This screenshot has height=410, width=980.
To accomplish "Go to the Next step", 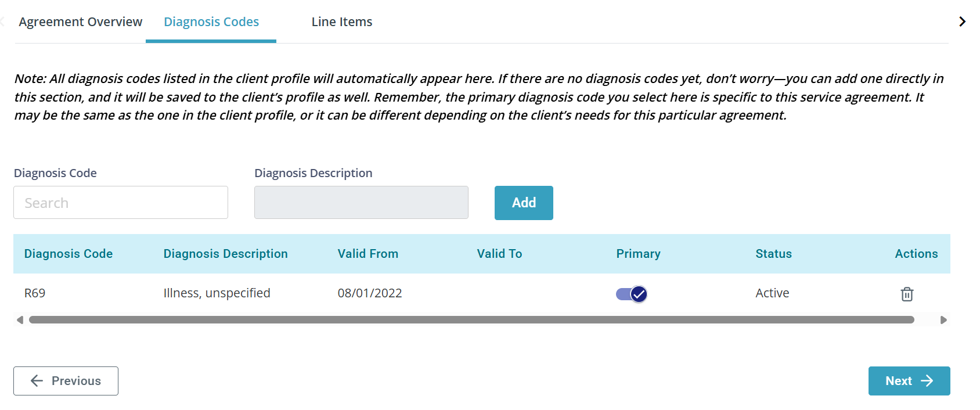I will pyautogui.click(x=909, y=381).
